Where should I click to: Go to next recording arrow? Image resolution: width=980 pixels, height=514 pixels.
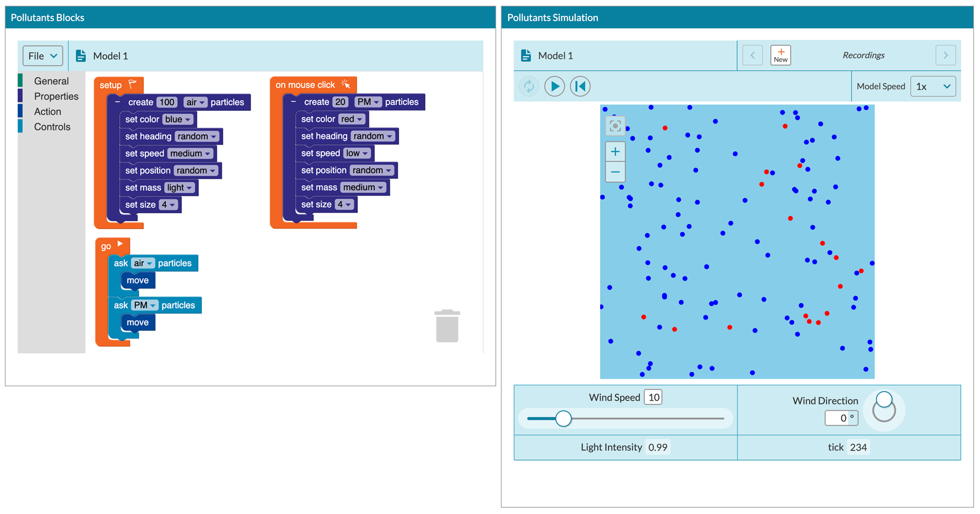click(x=945, y=55)
